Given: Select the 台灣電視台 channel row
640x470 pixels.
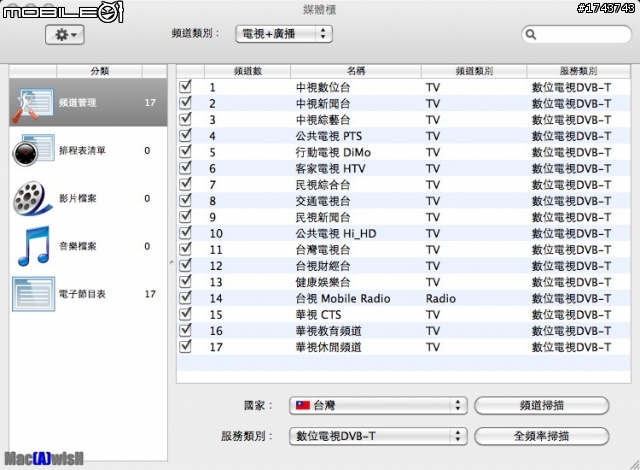Looking at the screenshot, I should point(404,249).
